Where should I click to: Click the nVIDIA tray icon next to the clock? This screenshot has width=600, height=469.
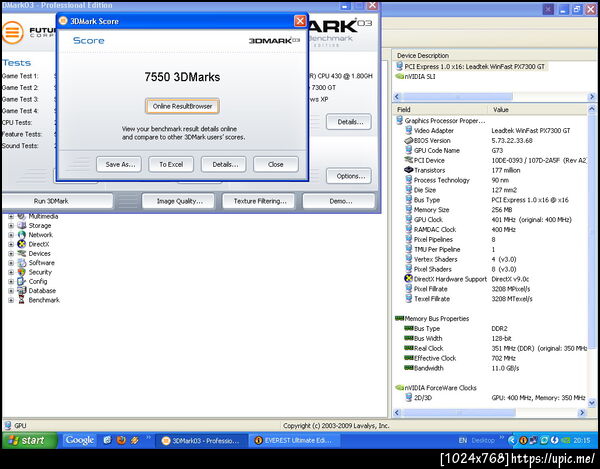tap(566, 440)
